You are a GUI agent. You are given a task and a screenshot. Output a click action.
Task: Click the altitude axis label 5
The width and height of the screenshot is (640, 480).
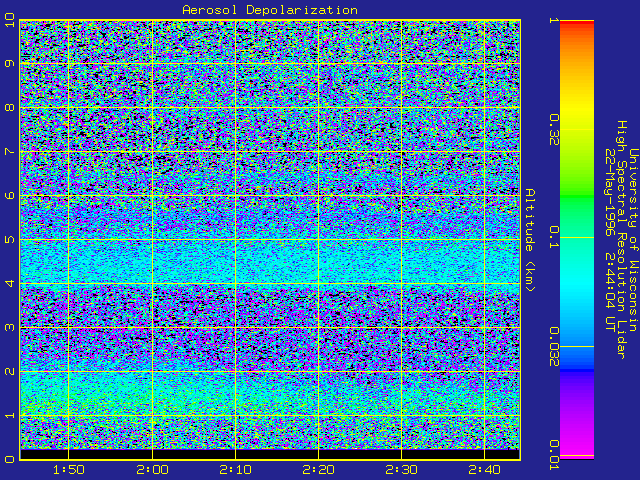click(x=9, y=239)
